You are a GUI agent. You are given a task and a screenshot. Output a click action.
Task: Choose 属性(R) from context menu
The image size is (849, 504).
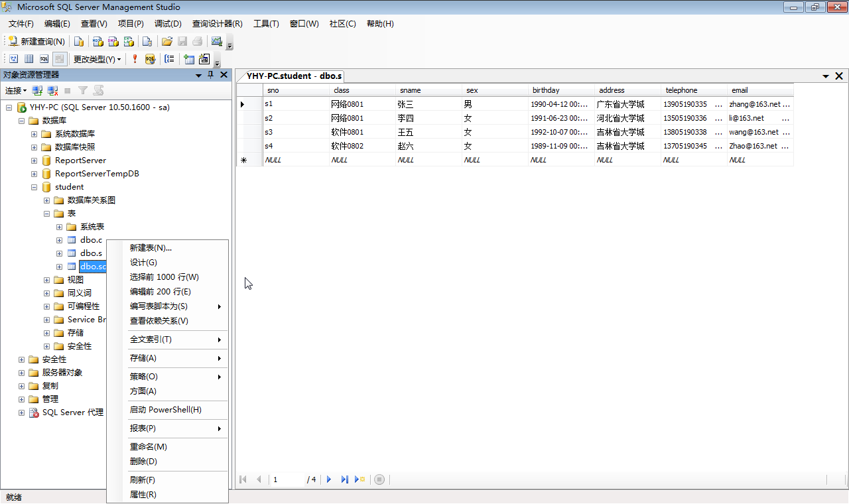[x=167, y=495]
